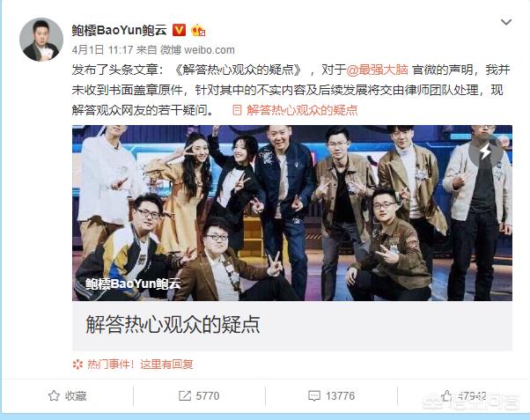This screenshot has height=420, width=530.
Task: Click the post timestamp 4月1日 11:17
Action: pos(102,50)
